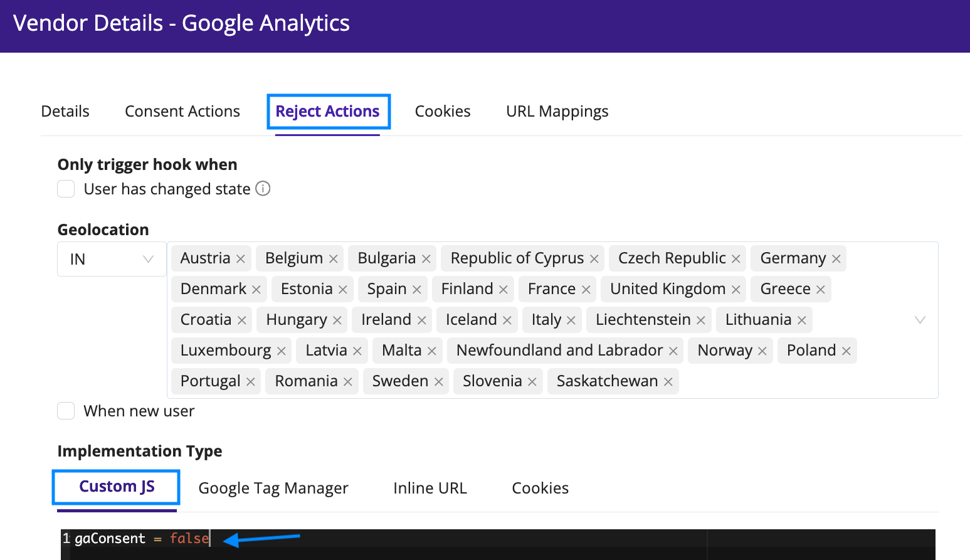Click the Geolocation section heading
This screenshot has width=970, height=560.
(x=103, y=230)
